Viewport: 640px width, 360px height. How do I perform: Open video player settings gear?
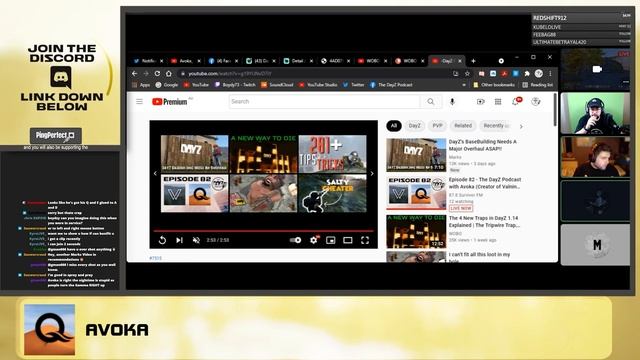313,240
